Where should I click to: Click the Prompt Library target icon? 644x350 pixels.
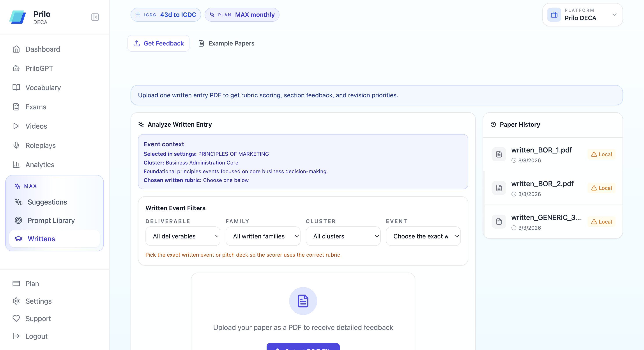point(18,220)
